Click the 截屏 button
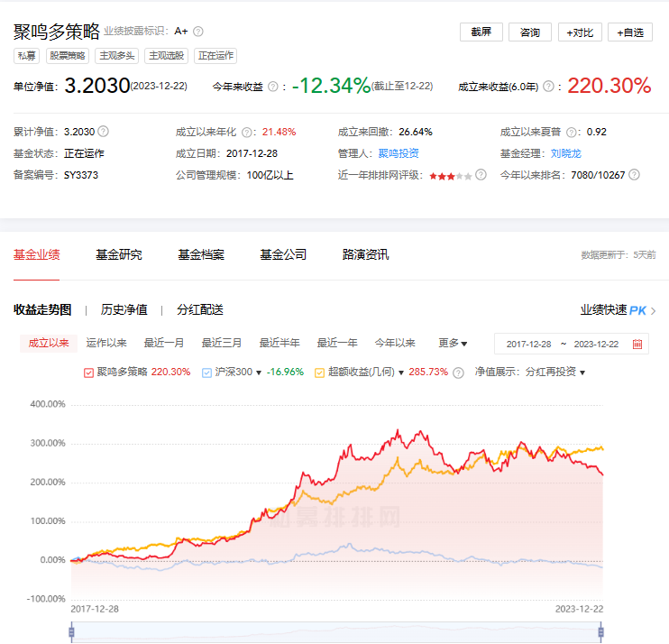This screenshot has height=644, width=669. 481,32
